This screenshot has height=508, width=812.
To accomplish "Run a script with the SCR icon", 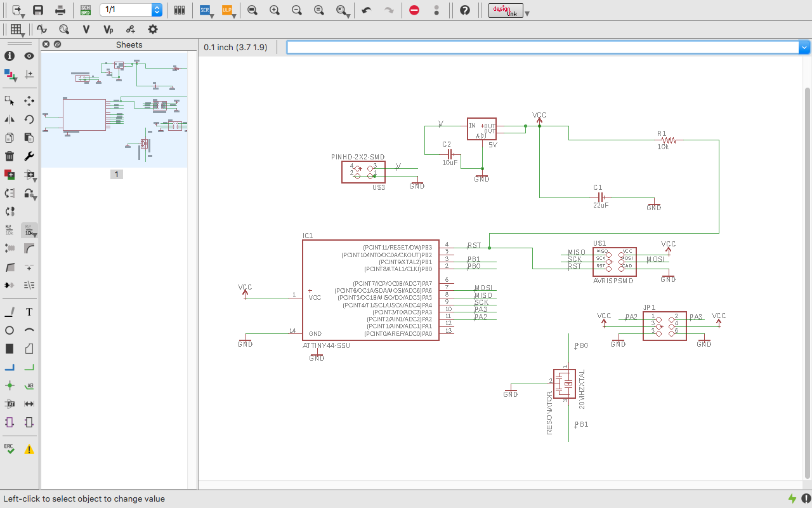I will point(206,10).
